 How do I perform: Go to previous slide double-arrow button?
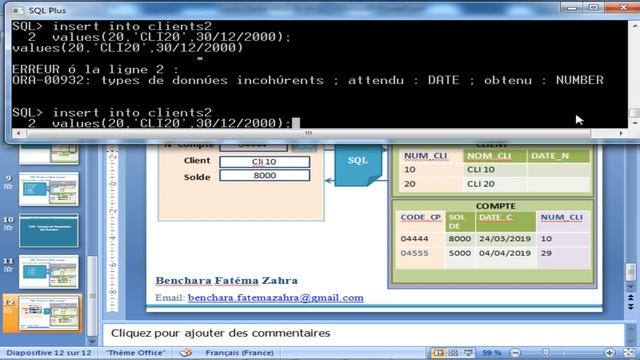tap(631, 298)
